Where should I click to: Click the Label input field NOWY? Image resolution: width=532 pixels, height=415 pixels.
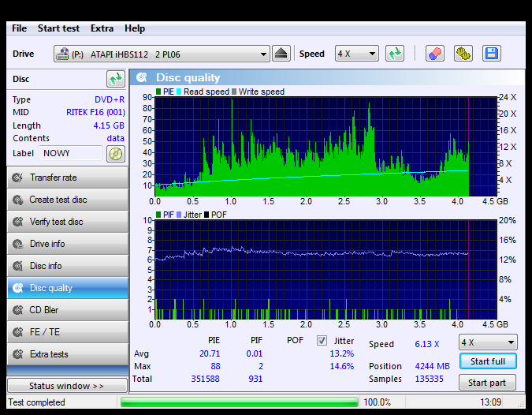(x=71, y=153)
